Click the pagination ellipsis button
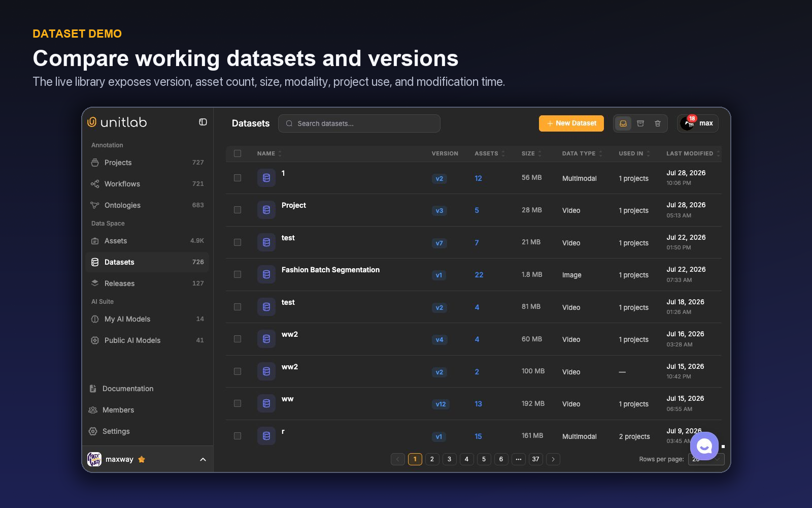 coord(518,459)
